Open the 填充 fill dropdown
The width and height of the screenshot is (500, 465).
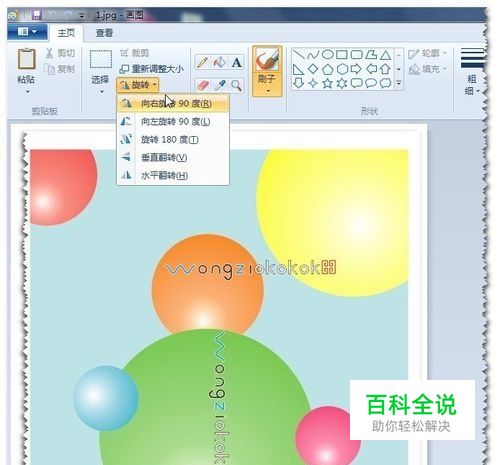(427, 69)
